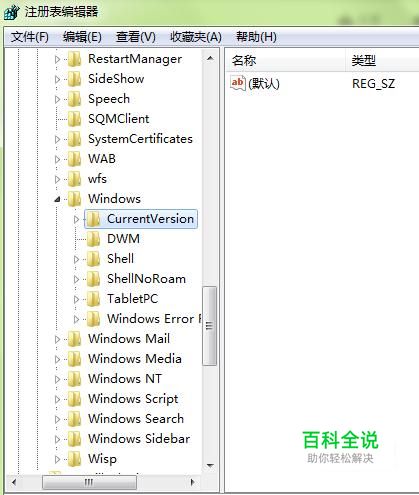This screenshot has height=495, width=419.
Task: Open the 收藏夹(A) menu
Action: tap(196, 37)
